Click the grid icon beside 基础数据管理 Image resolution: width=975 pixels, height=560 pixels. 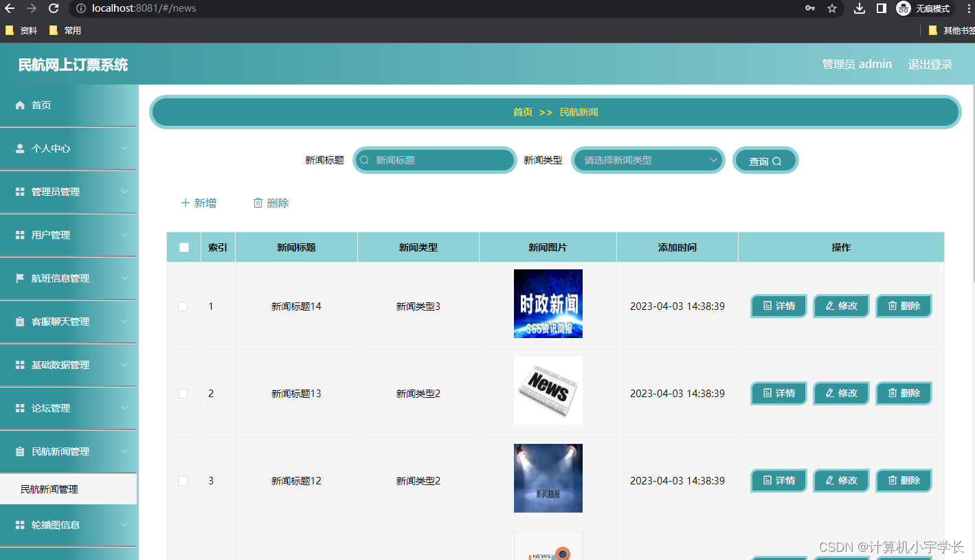click(20, 365)
